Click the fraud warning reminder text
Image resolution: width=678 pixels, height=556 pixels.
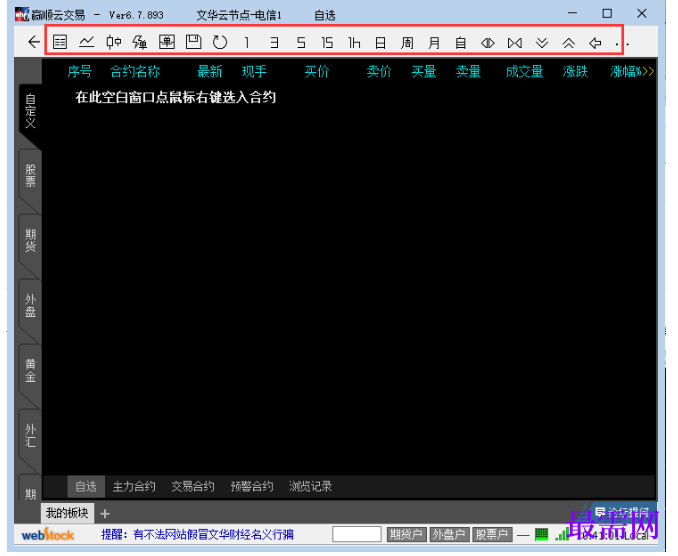coord(197,535)
